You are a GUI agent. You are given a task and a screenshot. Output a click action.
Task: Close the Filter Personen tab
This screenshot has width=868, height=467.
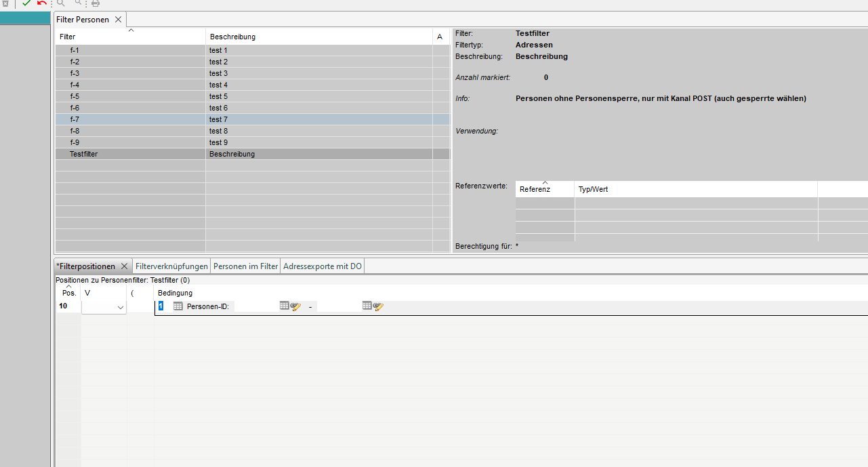[x=118, y=20]
